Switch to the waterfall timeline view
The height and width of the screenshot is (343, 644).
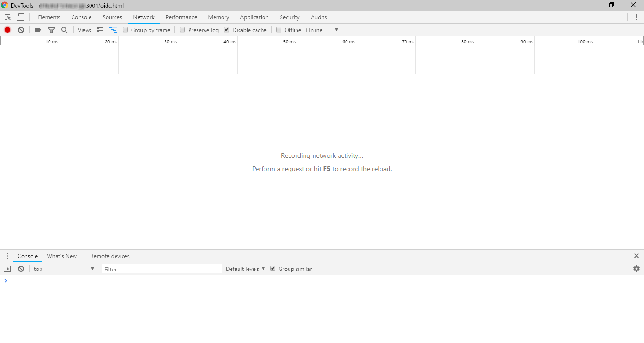coord(113,30)
